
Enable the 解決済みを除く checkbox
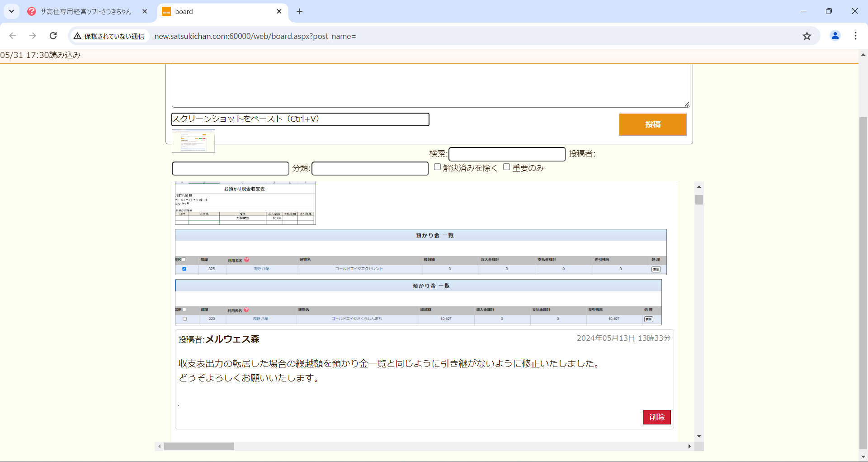tap(437, 167)
